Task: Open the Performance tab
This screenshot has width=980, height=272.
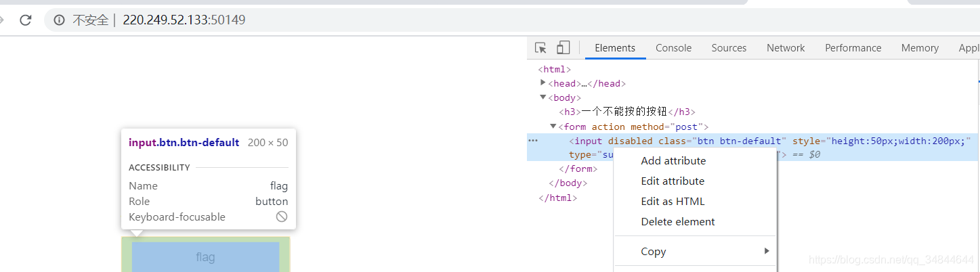Action: coord(853,48)
